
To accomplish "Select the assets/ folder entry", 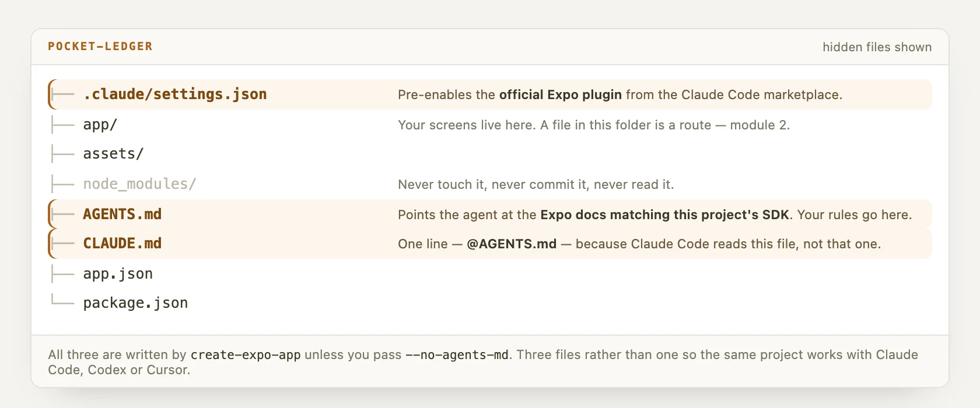I will (x=113, y=154).
